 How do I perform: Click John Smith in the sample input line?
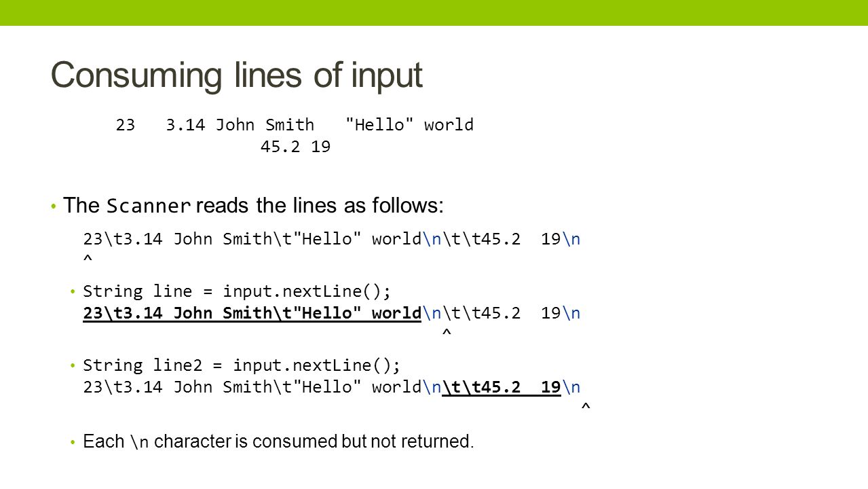265,125
